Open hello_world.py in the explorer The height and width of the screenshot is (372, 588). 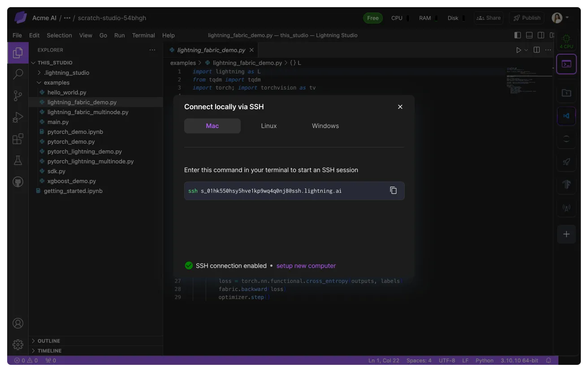point(67,92)
